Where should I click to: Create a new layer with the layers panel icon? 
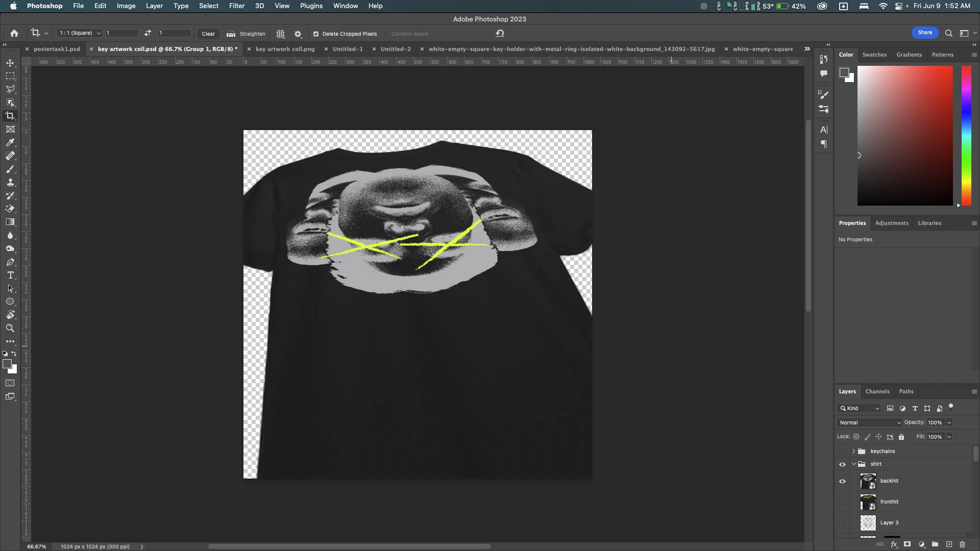[949, 544]
